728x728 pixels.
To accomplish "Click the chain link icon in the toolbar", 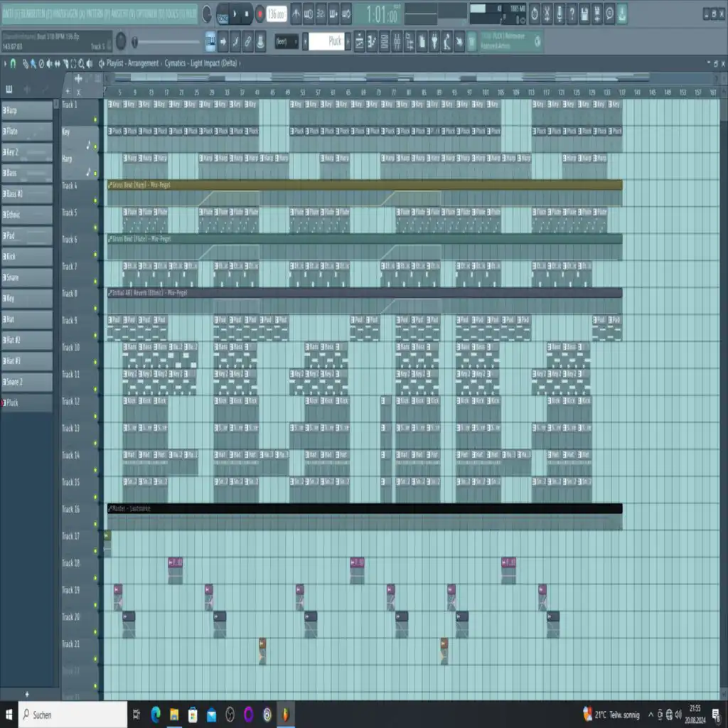I will pyautogui.click(x=248, y=42).
